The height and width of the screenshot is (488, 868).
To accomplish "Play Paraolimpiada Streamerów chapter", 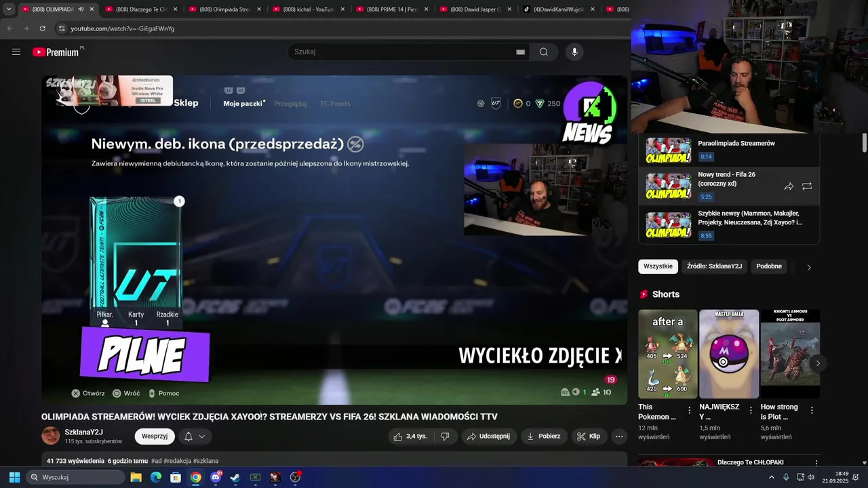I will [x=729, y=150].
